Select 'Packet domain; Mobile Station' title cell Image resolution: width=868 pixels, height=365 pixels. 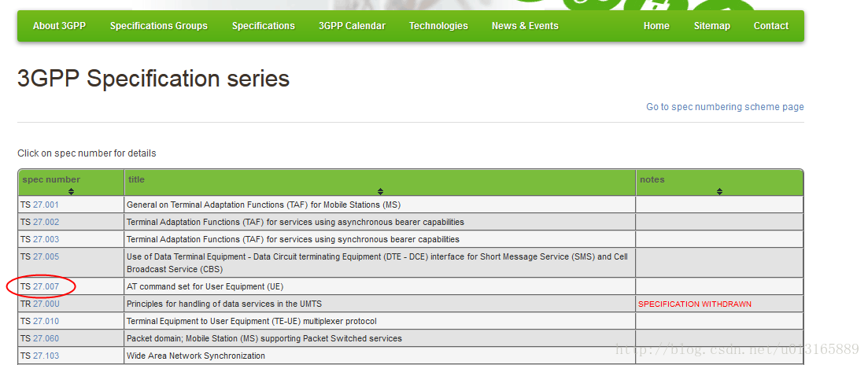pos(380,338)
